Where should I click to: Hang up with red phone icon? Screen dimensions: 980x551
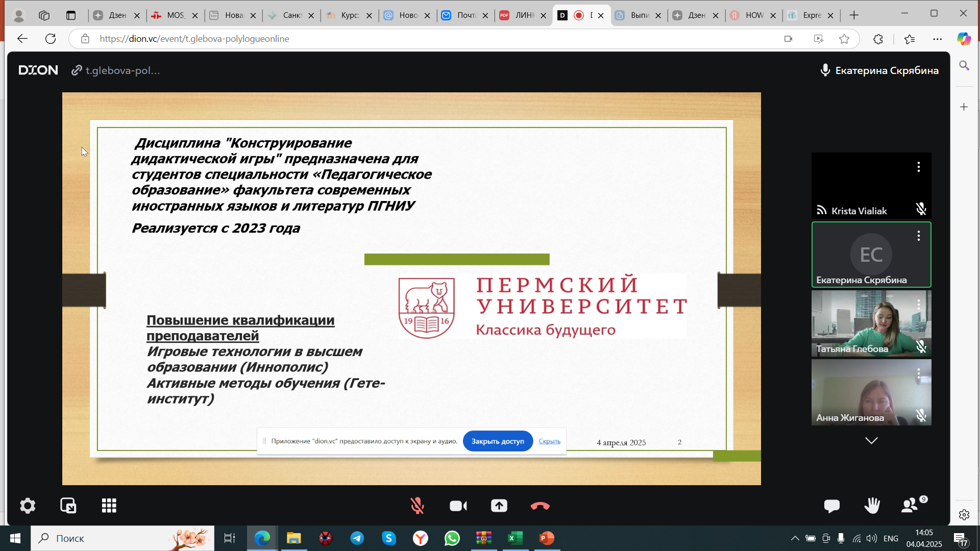[540, 506]
